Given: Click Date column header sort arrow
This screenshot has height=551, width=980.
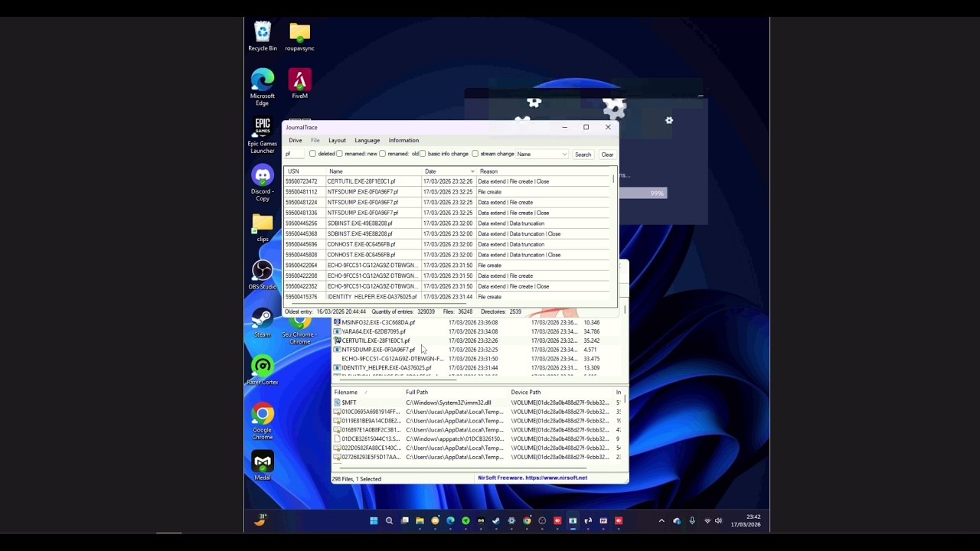Looking at the screenshot, I should [x=472, y=171].
